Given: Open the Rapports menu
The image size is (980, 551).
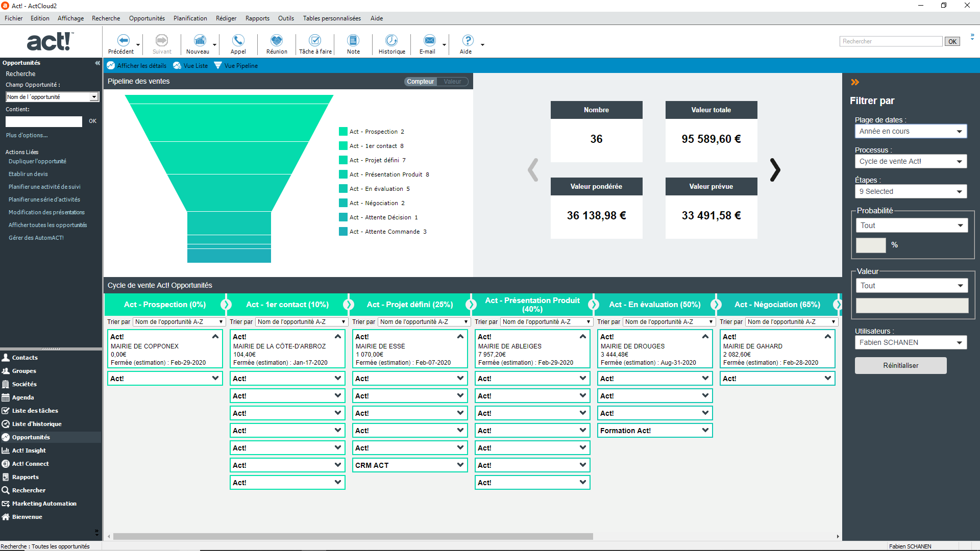Looking at the screenshot, I should pos(257,18).
